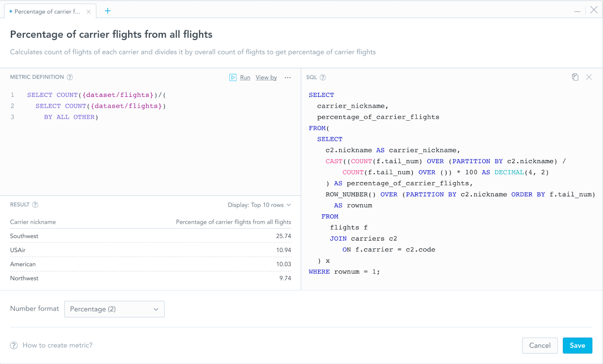
Task: Open the ellipsis options menu
Action: pos(288,77)
